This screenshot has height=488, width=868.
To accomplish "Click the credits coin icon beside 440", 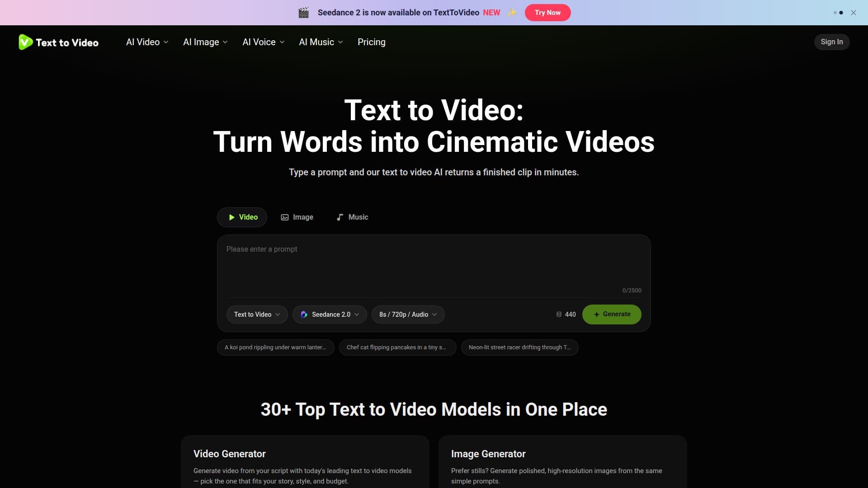I will [x=559, y=314].
